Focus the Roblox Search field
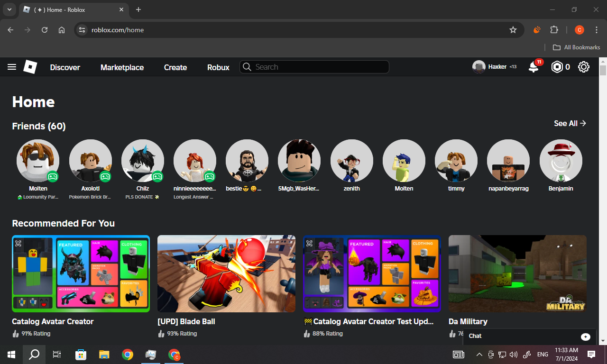The width and height of the screenshot is (607, 364). (314, 67)
